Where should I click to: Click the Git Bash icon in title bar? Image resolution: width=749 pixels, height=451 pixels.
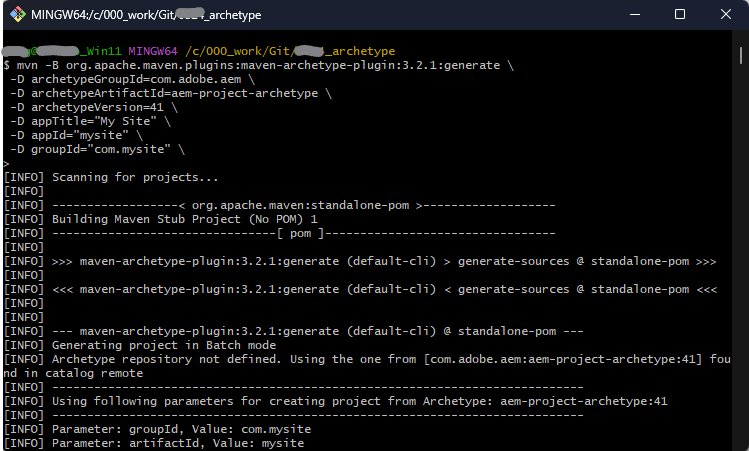tap(18, 14)
